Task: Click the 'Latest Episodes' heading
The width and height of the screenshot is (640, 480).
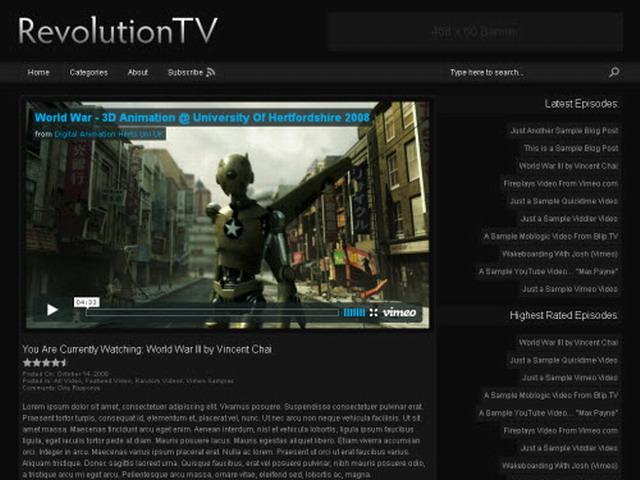Action: pyautogui.click(x=581, y=104)
